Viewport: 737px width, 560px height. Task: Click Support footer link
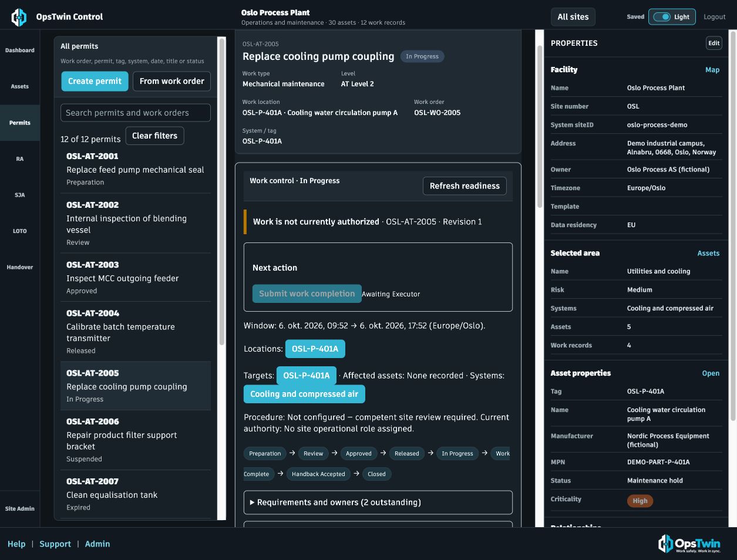55,544
